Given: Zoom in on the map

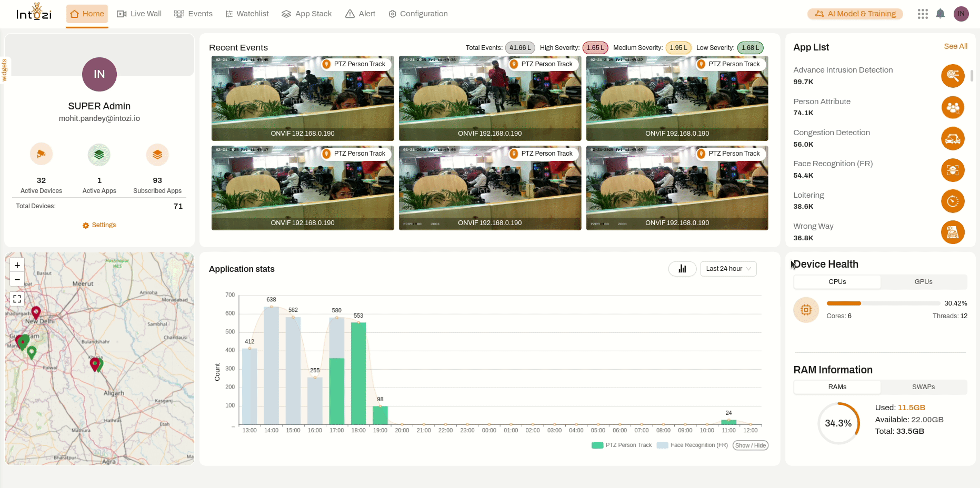Looking at the screenshot, I should [x=17, y=266].
